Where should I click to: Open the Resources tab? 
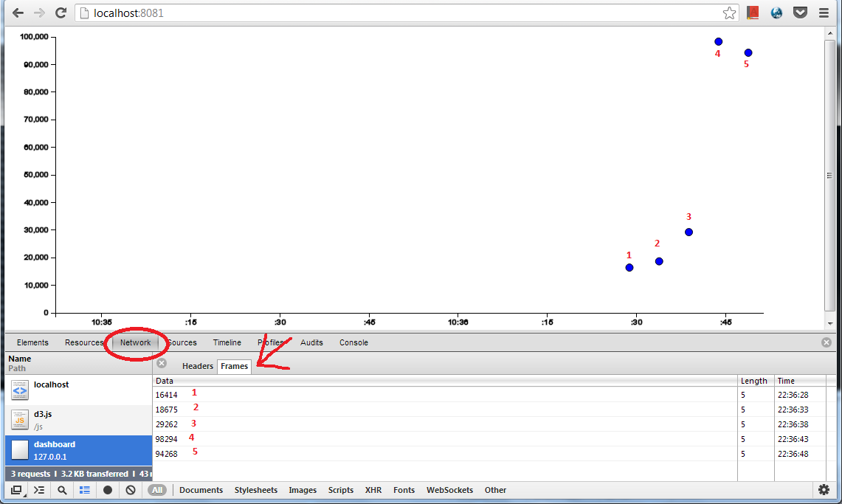(84, 342)
